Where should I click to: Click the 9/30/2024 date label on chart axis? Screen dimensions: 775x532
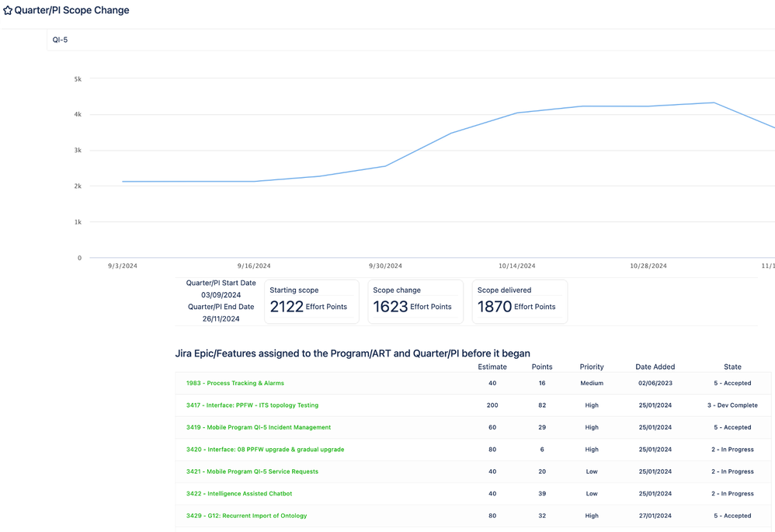click(x=385, y=266)
